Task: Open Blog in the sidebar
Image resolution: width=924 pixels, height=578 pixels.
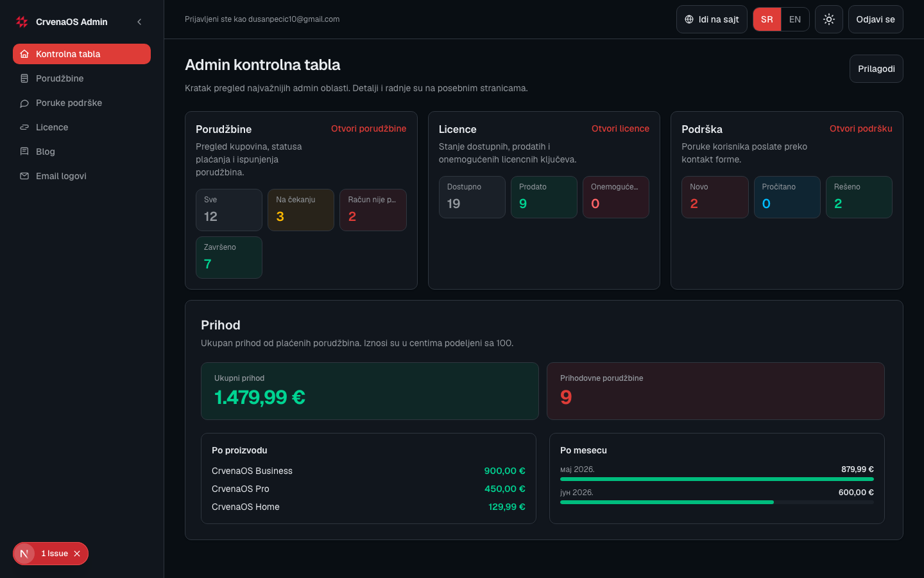Action: 81,152
